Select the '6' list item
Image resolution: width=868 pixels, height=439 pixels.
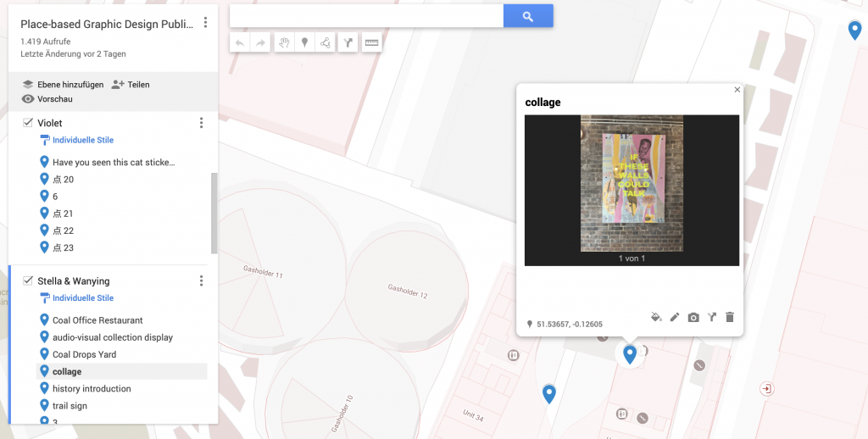[x=122, y=197]
